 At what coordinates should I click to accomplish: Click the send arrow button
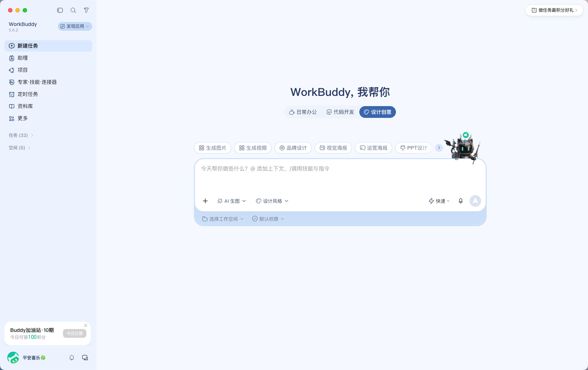tap(475, 201)
